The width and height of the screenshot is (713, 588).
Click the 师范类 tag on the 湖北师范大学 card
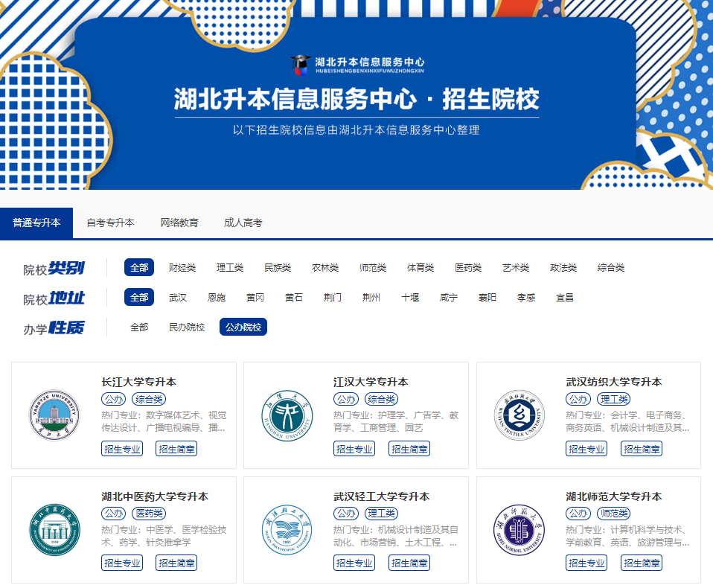pos(613,514)
